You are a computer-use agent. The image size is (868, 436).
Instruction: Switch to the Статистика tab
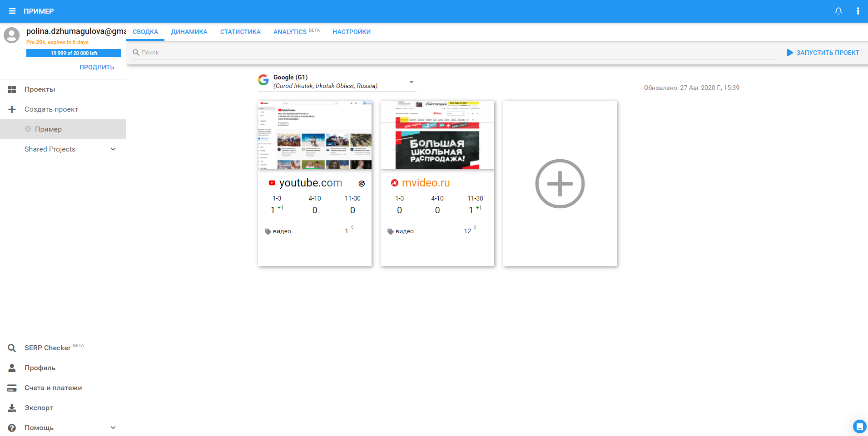pos(240,32)
